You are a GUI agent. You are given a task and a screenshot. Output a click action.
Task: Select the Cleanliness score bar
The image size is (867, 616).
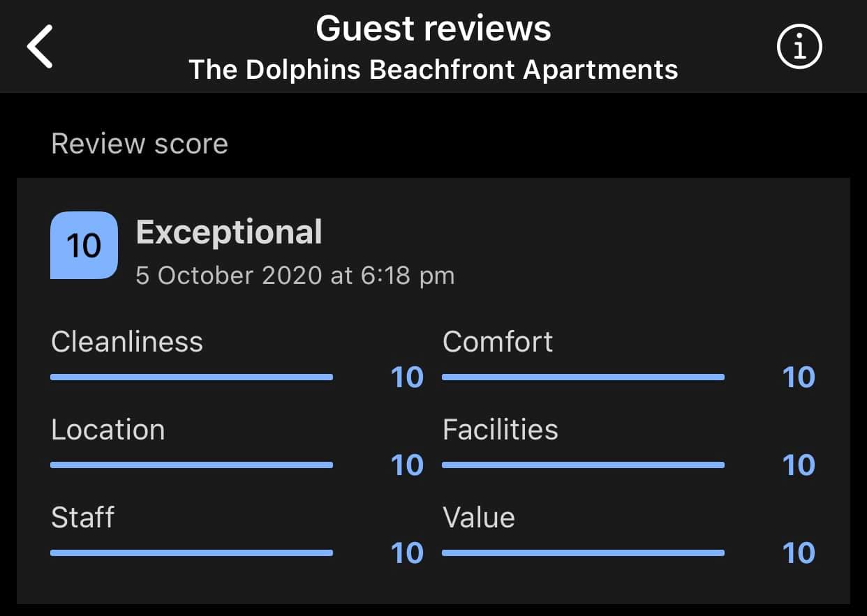click(192, 377)
